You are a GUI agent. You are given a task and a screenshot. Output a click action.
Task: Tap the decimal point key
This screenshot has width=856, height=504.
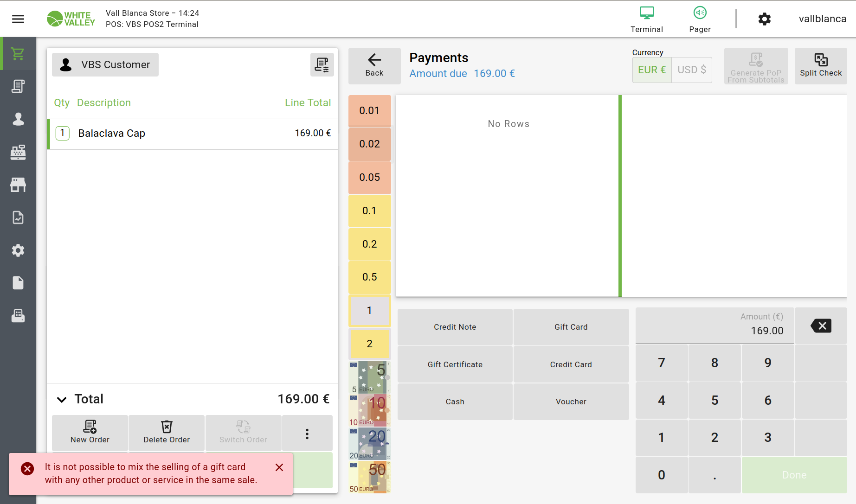715,475
